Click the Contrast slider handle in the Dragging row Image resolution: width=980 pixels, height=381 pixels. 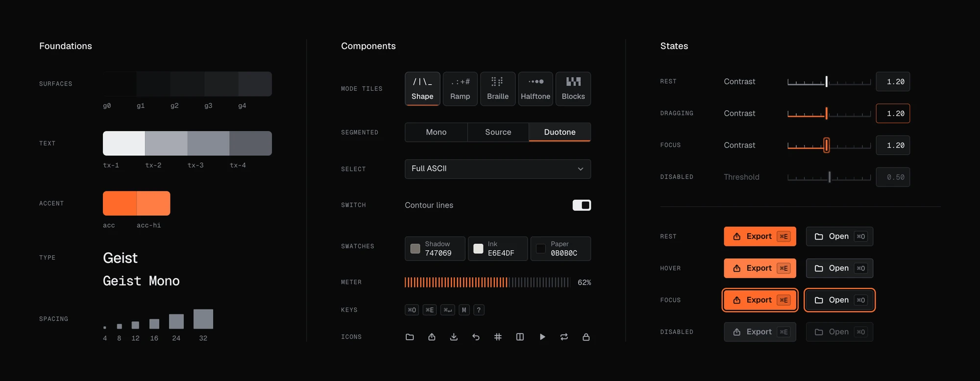[827, 114]
